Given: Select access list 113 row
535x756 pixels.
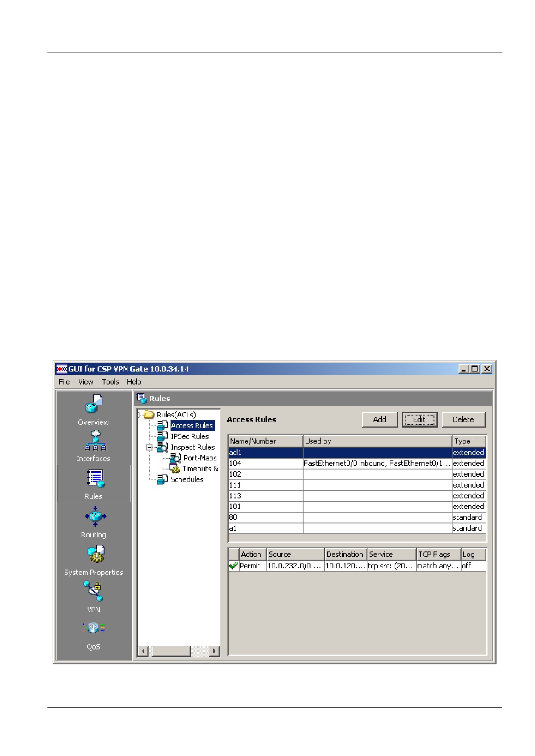Looking at the screenshot, I should (357, 496).
